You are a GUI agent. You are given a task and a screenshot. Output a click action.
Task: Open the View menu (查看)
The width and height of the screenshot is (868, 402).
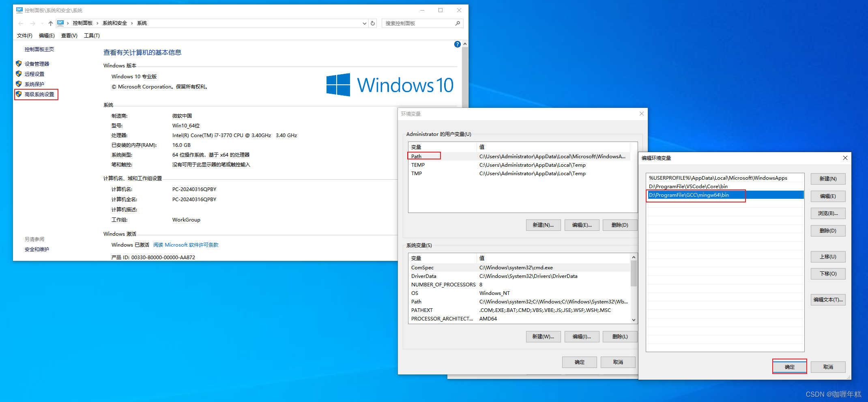pos(69,36)
